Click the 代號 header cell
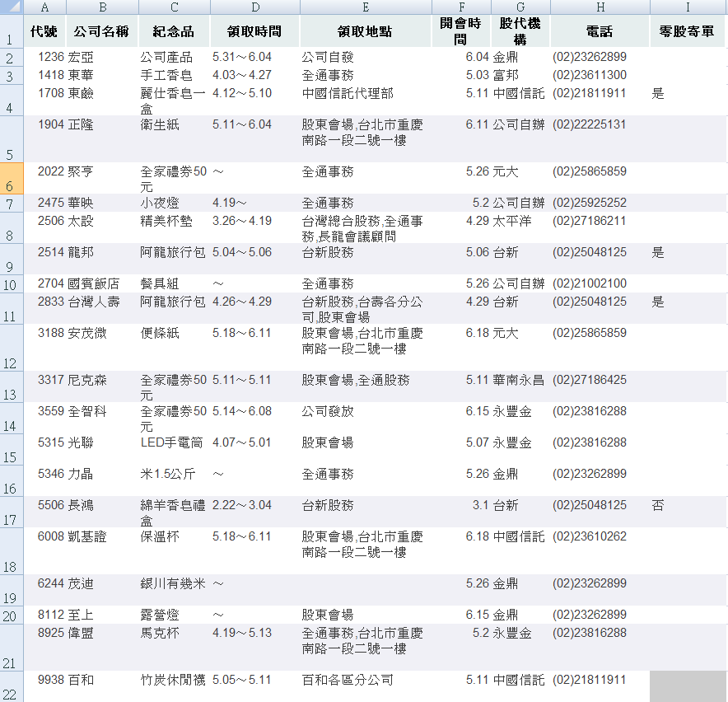The height and width of the screenshot is (702, 728). pos(45,31)
